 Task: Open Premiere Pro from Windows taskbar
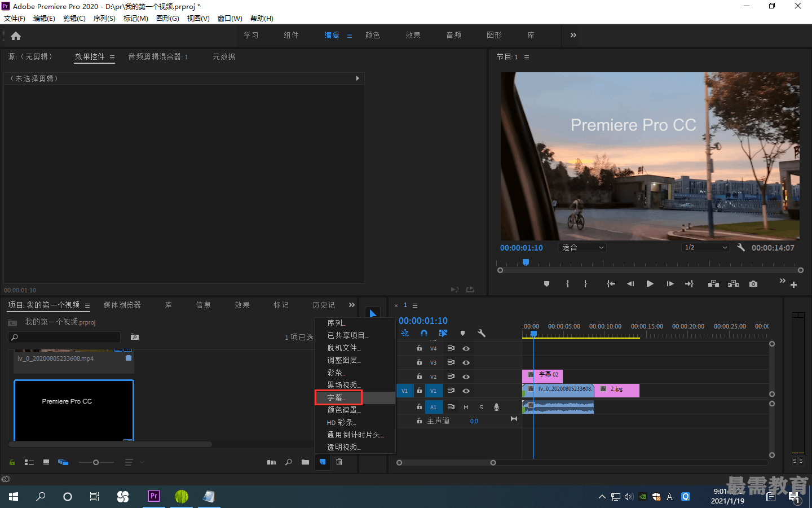pos(153,496)
